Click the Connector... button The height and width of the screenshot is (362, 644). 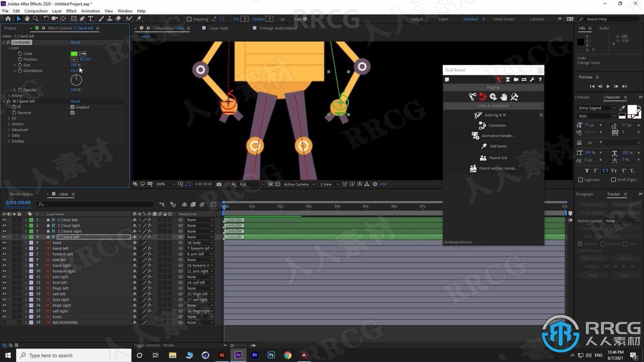tap(493, 125)
